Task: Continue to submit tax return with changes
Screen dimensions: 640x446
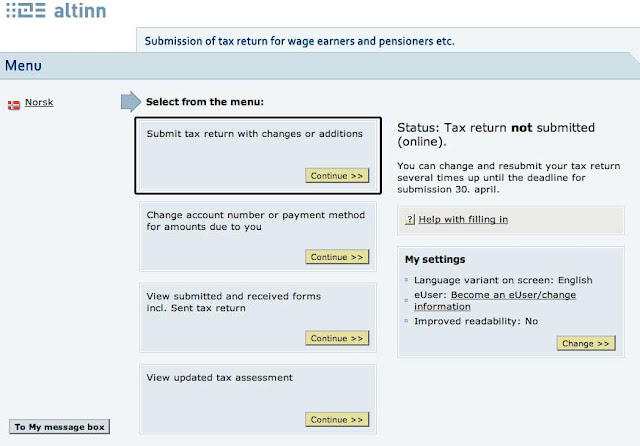Action: pyautogui.click(x=336, y=175)
